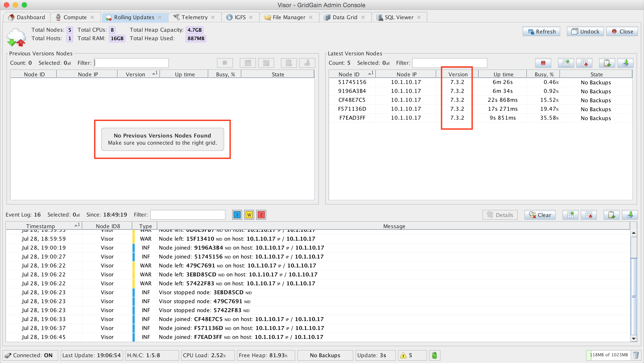Click export icon in Latest Version Nodes toolbar

pos(625,63)
